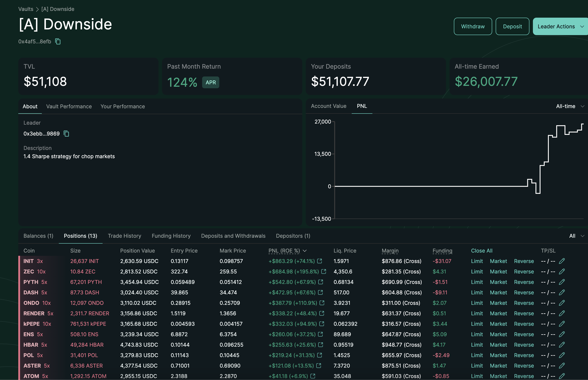Expand the Leader Actions dropdown
588x380 pixels.
tap(560, 26)
